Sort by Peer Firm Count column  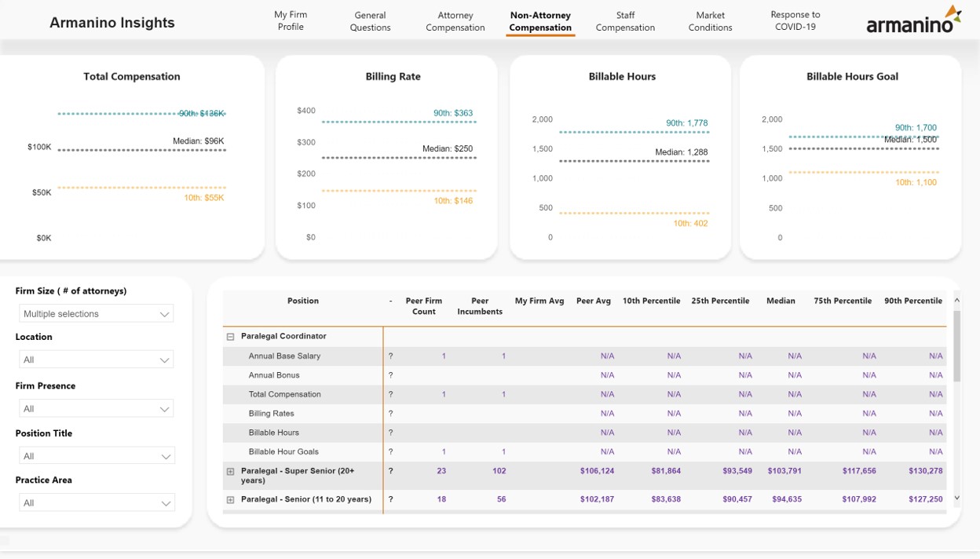pyautogui.click(x=424, y=306)
